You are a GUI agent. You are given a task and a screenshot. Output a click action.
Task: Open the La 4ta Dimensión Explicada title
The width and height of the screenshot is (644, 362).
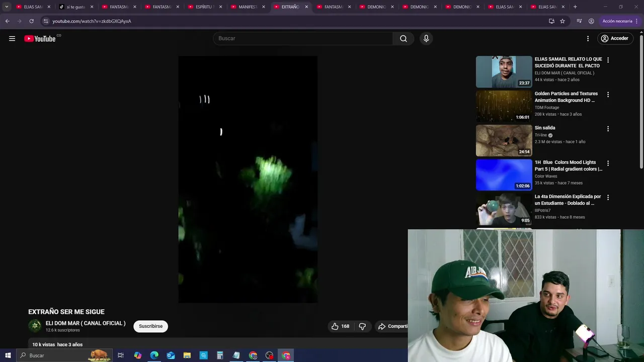pyautogui.click(x=568, y=200)
